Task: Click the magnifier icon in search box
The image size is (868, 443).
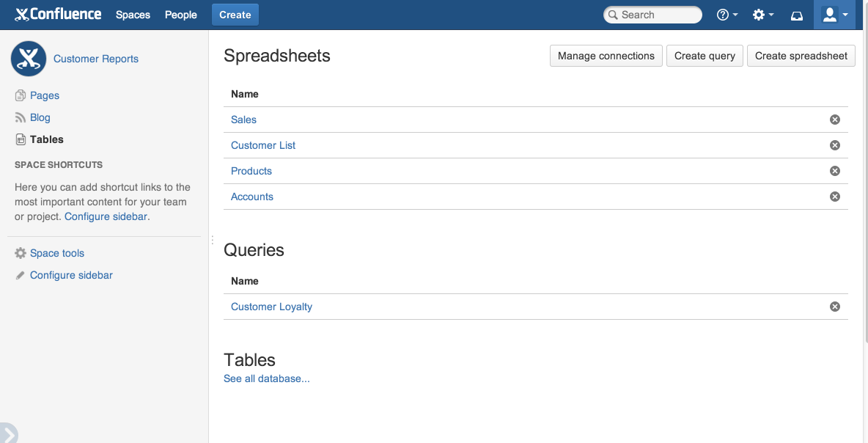Action: [613, 15]
